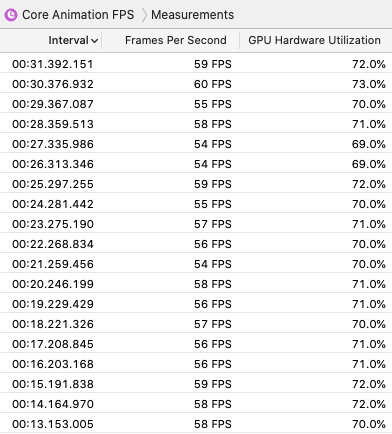Pick the 00:20.246.199 measurement row

click(x=196, y=284)
